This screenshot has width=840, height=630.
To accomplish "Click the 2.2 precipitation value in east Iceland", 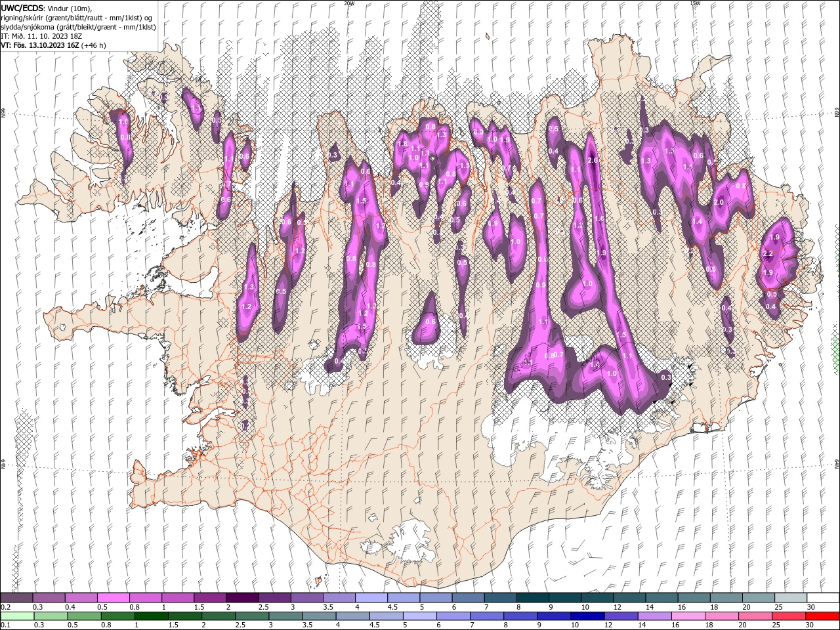I will pos(768,253).
